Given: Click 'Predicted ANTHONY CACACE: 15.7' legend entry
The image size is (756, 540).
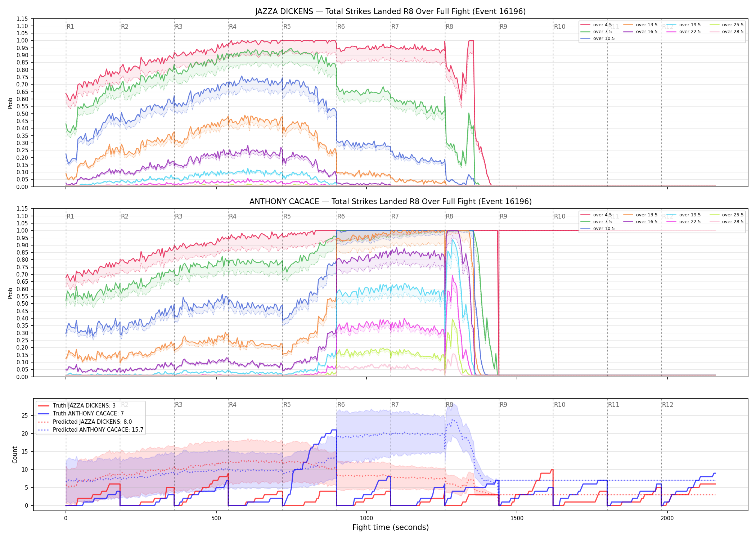Looking at the screenshot, I should click(x=91, y=430).
